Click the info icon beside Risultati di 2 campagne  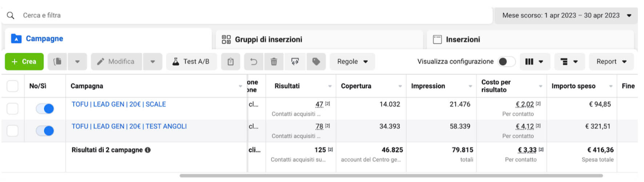coord(148,150)
